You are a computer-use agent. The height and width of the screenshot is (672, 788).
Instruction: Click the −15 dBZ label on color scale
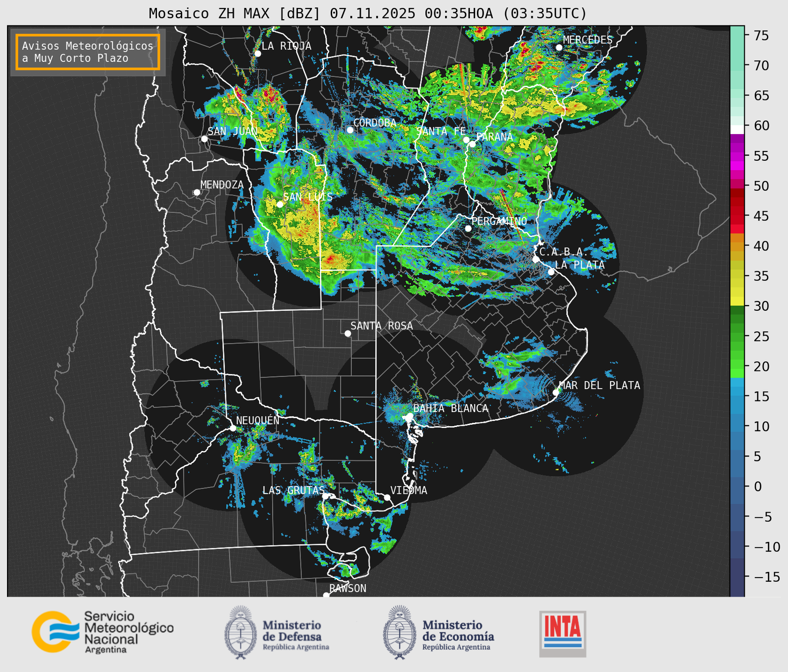pos(767,577)
